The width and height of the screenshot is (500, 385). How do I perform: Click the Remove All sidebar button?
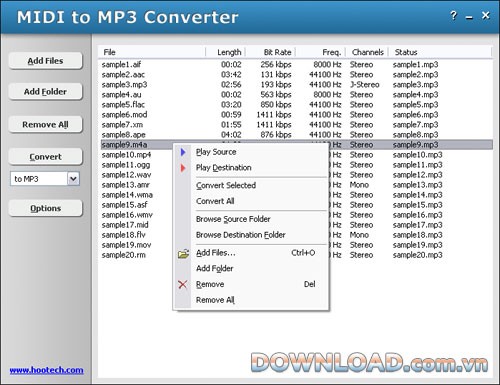tap(45, 124)
